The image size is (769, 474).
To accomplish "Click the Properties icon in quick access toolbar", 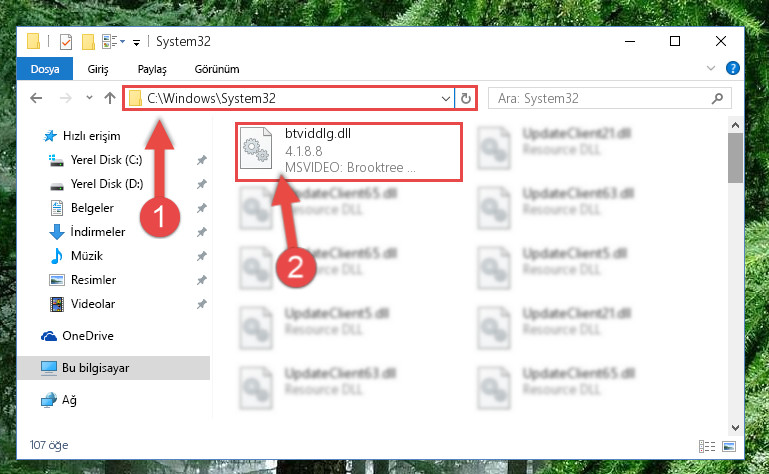I will pos(65,42).
